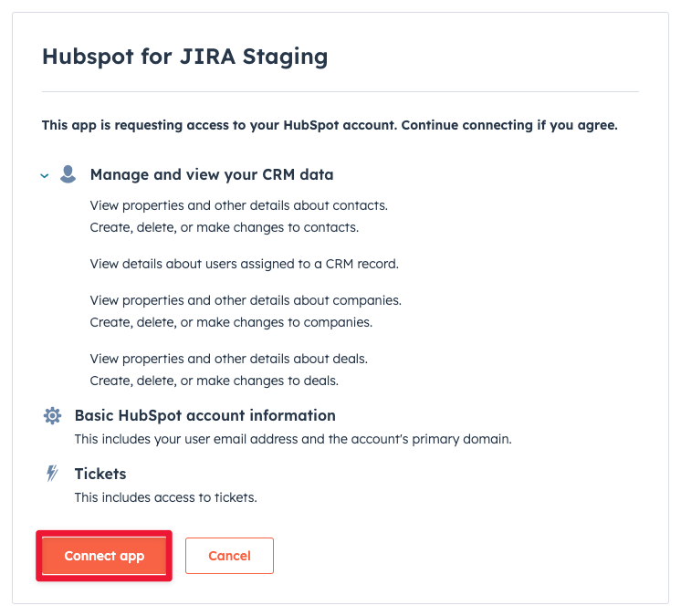Click the Manage and view your CRM data heading
This screenshot has width=681, height=616.
[212, 174]
